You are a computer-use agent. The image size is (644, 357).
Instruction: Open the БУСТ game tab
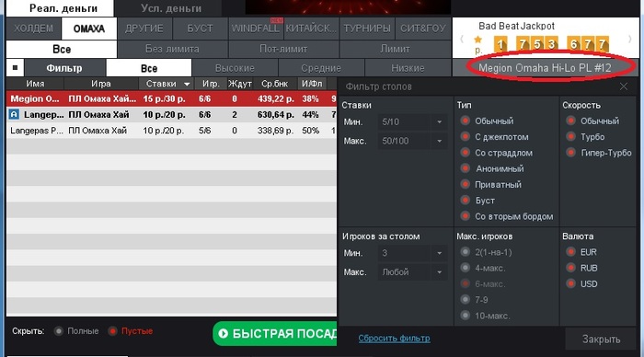pos(200,29)
